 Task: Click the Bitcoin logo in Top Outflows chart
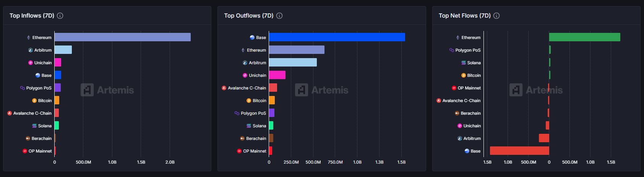tap(249, 101)
